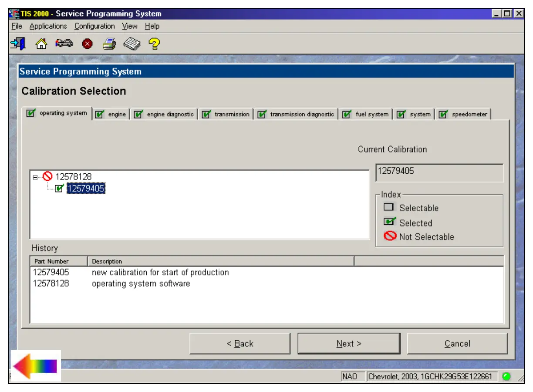Click the rainbow back arrow icon
Image resolution: width=533 pixels, height=392 pixels.
[35, 366]
